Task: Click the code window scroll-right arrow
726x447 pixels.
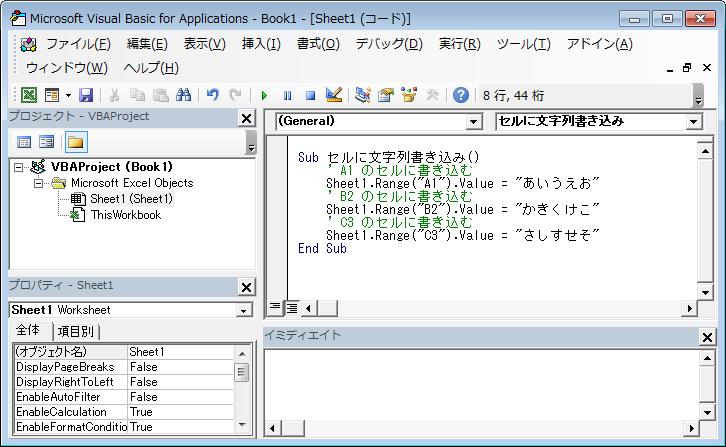Action: tap(689, 308)
